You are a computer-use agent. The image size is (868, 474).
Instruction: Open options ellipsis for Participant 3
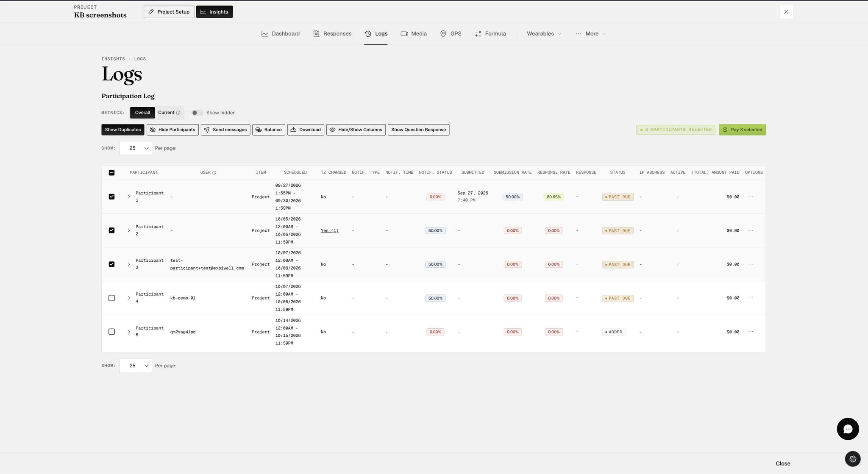tap(751, 264)
